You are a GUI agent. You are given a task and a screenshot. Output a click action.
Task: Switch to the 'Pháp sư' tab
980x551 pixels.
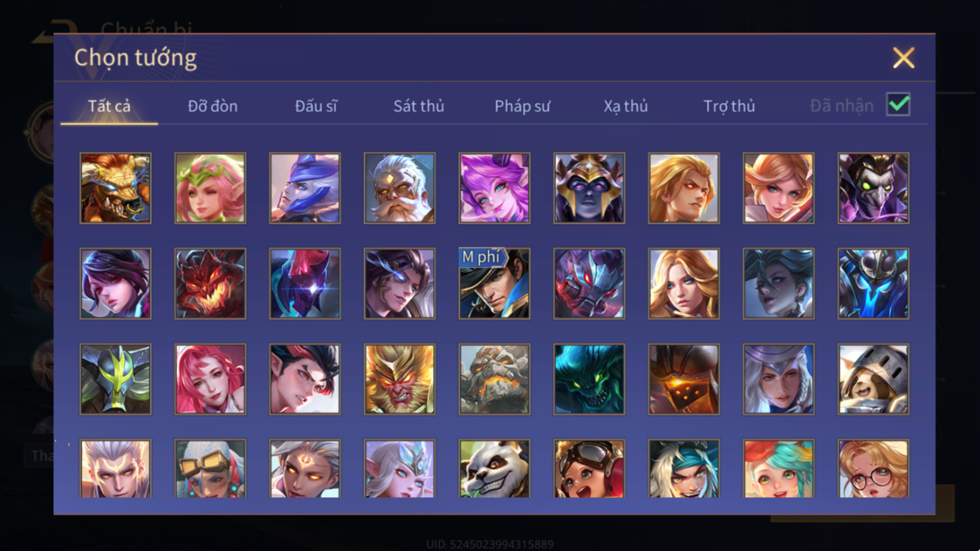(522, 106)
